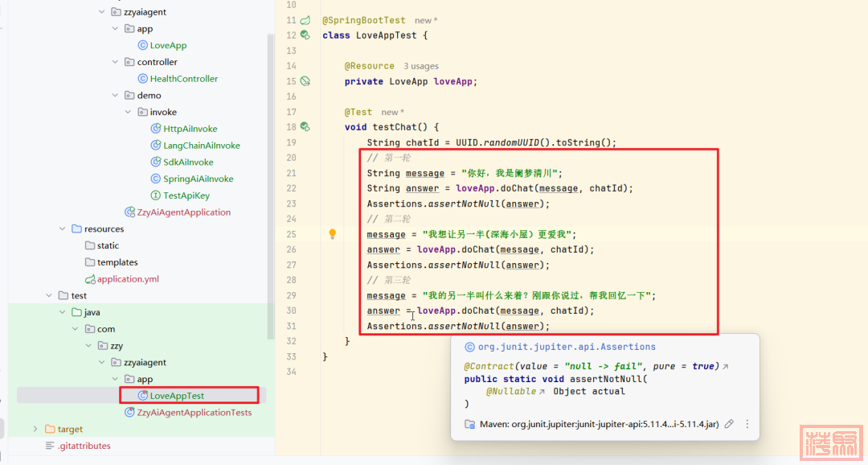
Task: Click the run gutter icon for testChat method
Action: (305, 127)
